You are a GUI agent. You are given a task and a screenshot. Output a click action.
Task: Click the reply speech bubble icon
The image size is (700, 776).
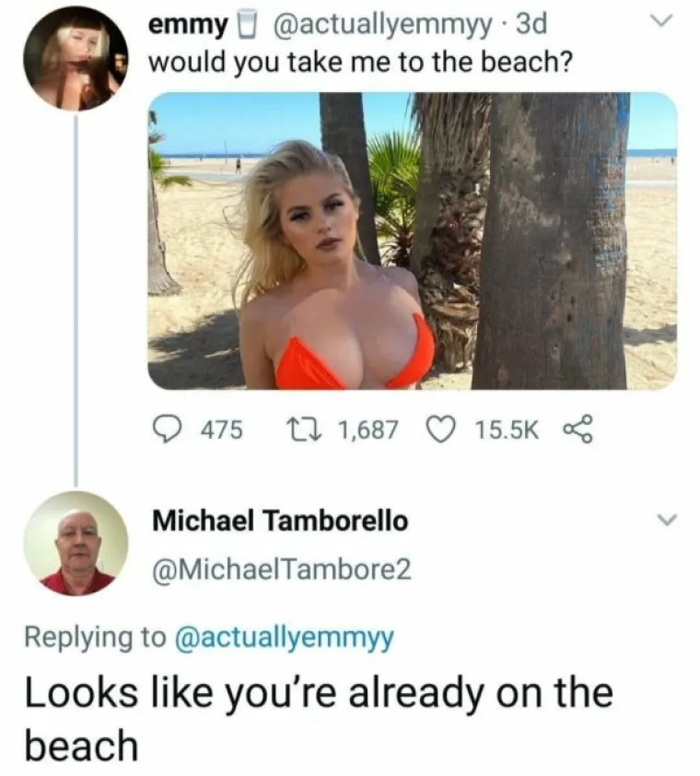click(166, 429)
